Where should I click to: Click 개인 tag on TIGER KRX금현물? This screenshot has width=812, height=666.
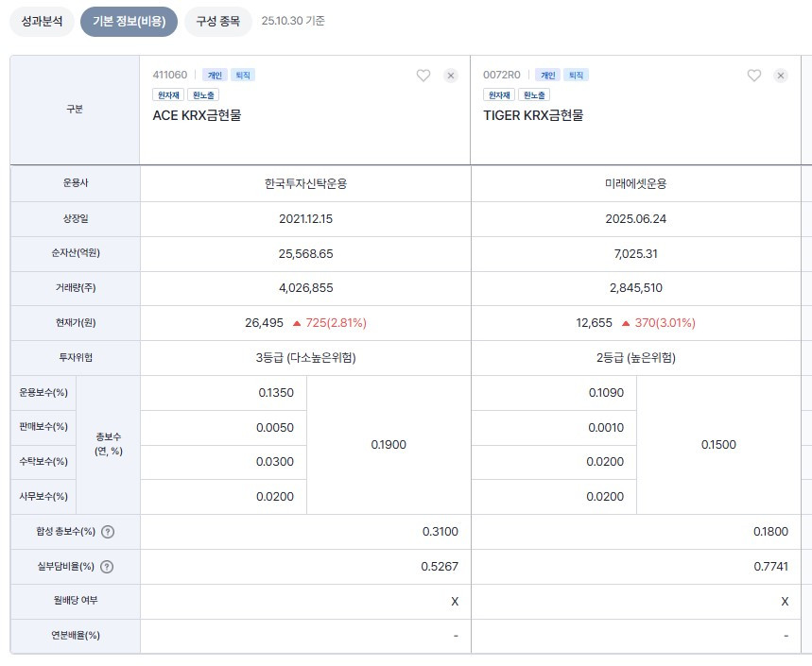coord(548,76)
